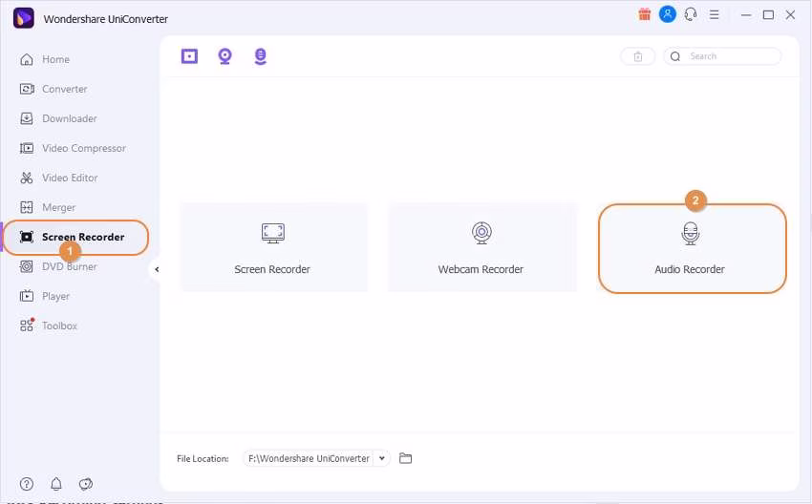Viewport: 812px width, 504px height.
Task: Click the Home house icon
Action: tap(27, 59)
